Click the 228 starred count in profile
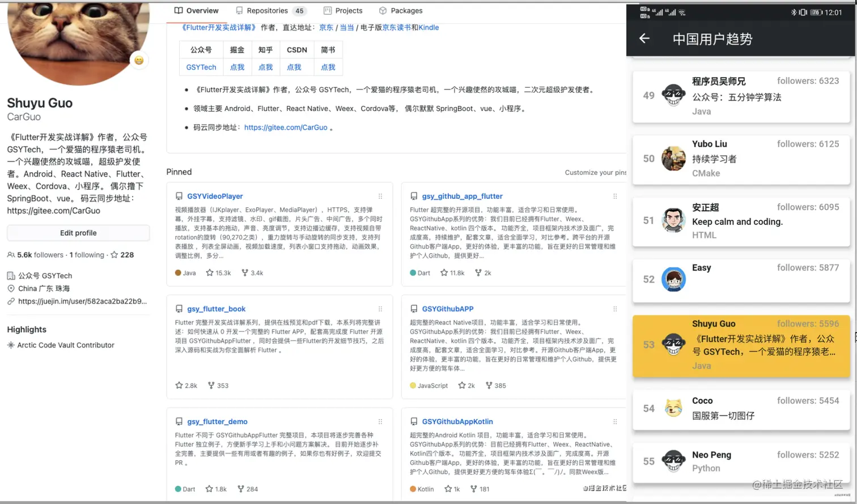This screenshot has height=504, width=857. [122, 255]
